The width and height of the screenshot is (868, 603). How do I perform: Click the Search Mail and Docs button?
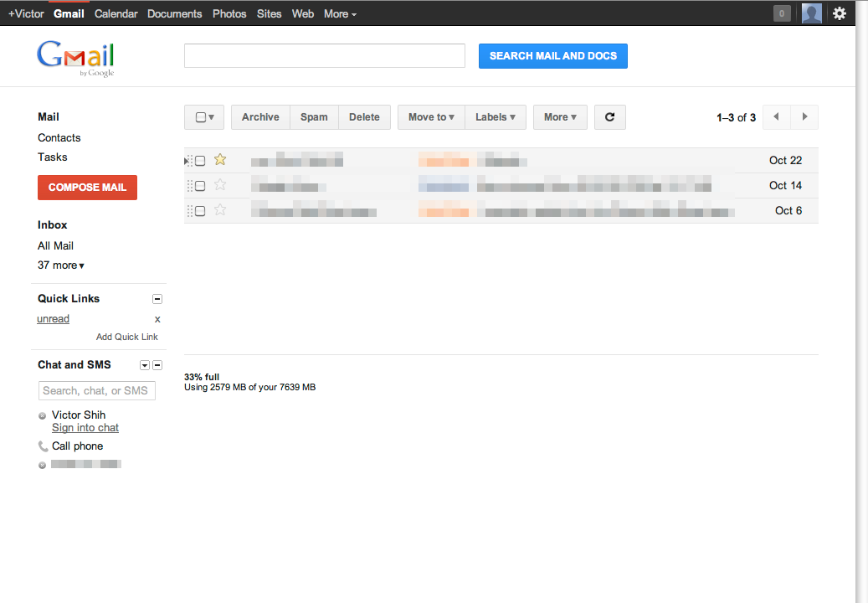point(553,56)
